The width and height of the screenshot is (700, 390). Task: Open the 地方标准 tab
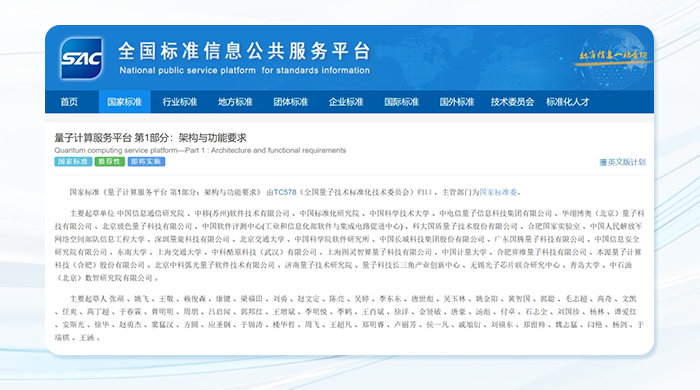235,102
